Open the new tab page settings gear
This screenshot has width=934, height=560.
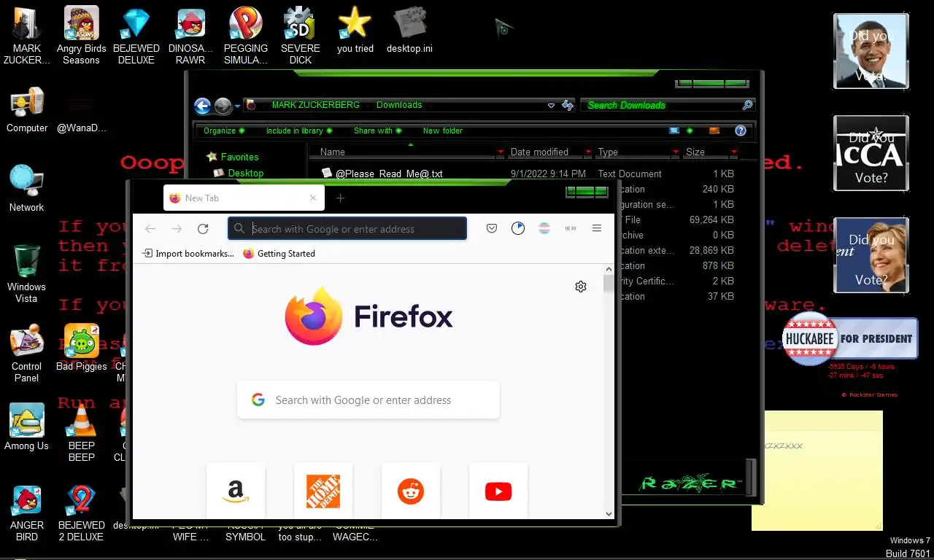(x=581, y=287)
